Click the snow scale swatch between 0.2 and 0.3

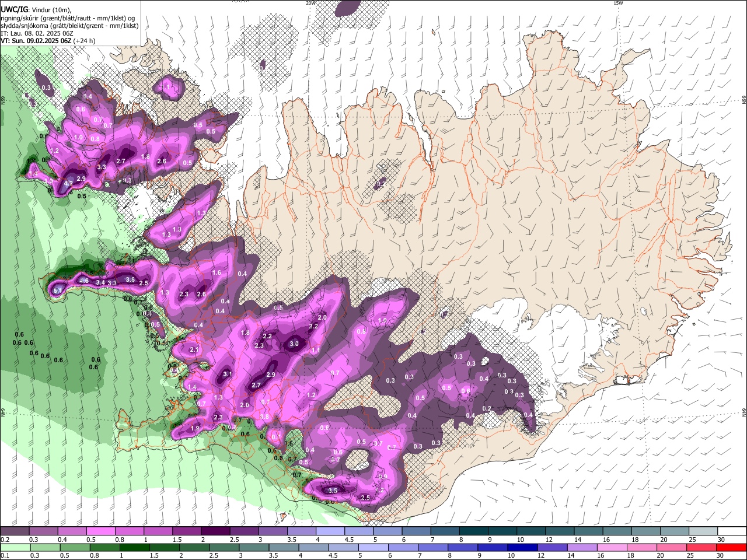[15, 531]
